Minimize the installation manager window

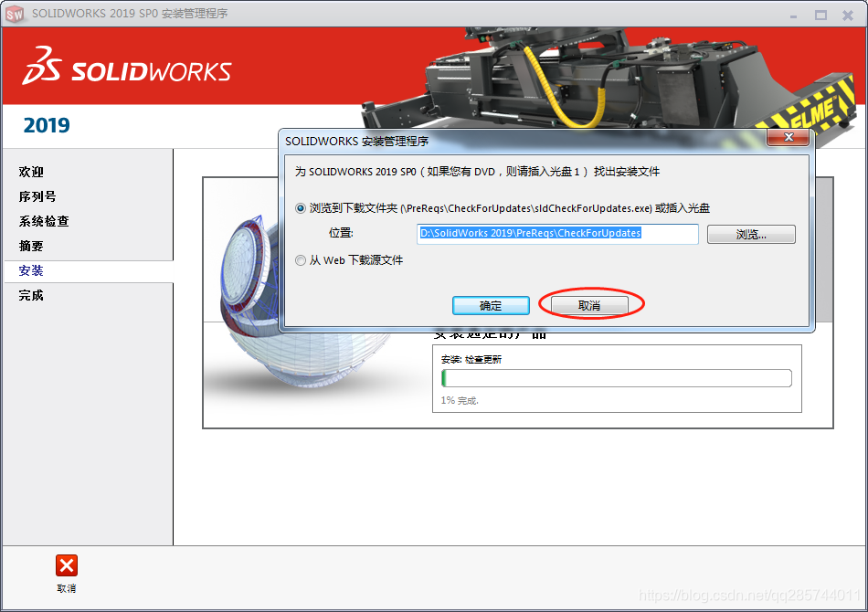pyautogui.click(x=793, y=16)
